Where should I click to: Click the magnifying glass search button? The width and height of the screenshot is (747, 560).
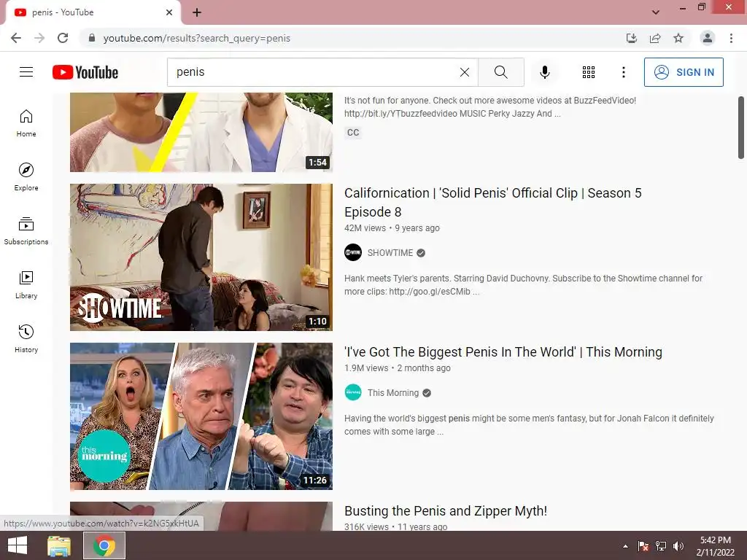click(x=500, y=72)
